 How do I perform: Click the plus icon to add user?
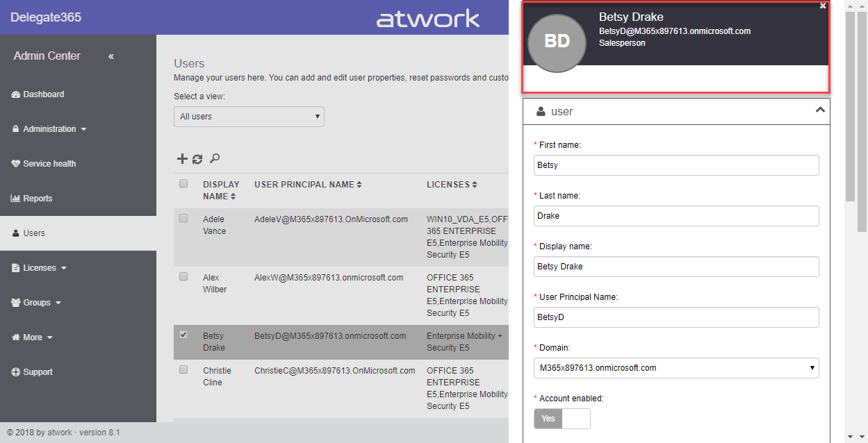pos(182,159)
